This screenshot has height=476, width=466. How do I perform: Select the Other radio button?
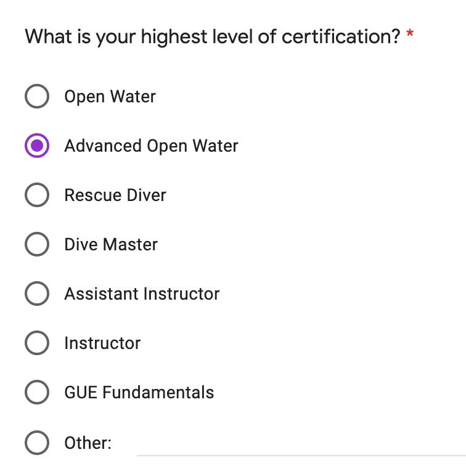coord(37,443)
